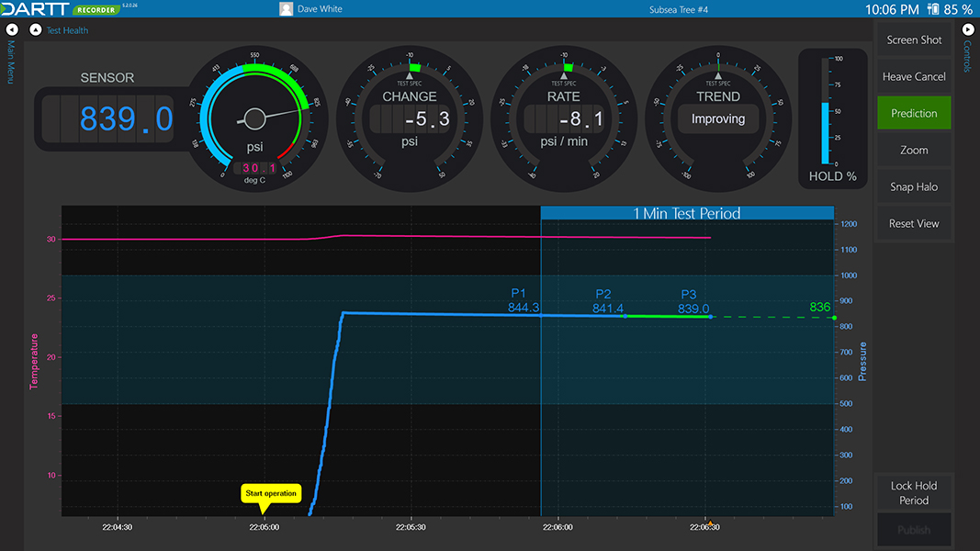Click the battery status icon
Screen dimensions: 980x551
pyautogui.click(x=933, y=10)
